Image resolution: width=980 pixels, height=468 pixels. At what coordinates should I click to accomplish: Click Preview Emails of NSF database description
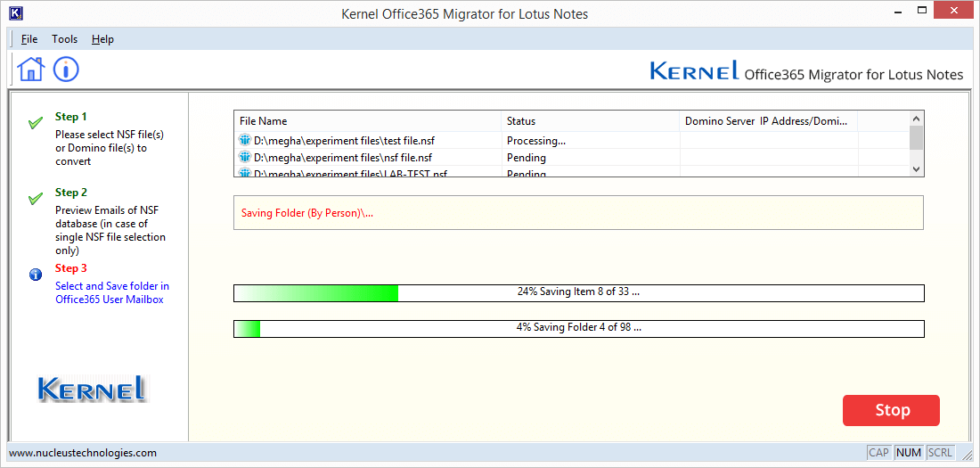[x=110, y=230]
